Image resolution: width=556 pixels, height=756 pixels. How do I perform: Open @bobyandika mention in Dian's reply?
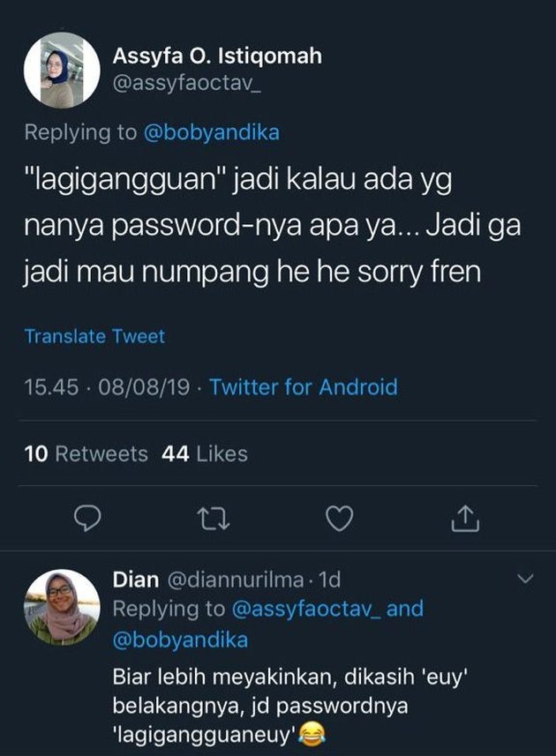[x=180, y=640]
